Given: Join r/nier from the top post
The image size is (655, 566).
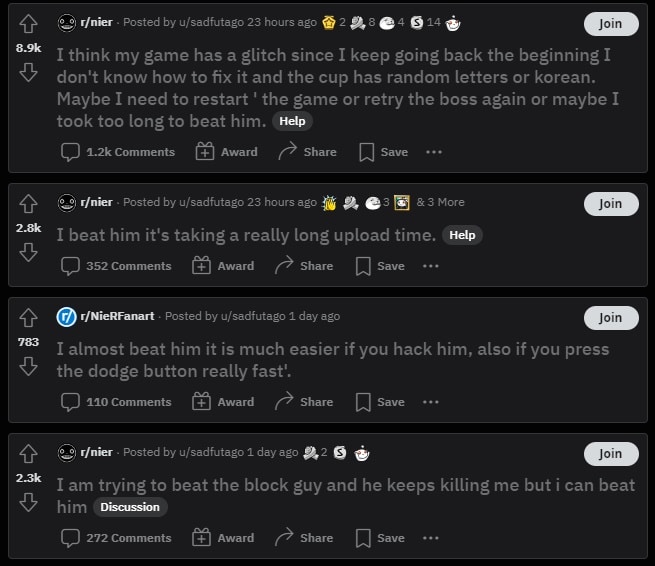Looking at the screenshot, I should point(610,24).
